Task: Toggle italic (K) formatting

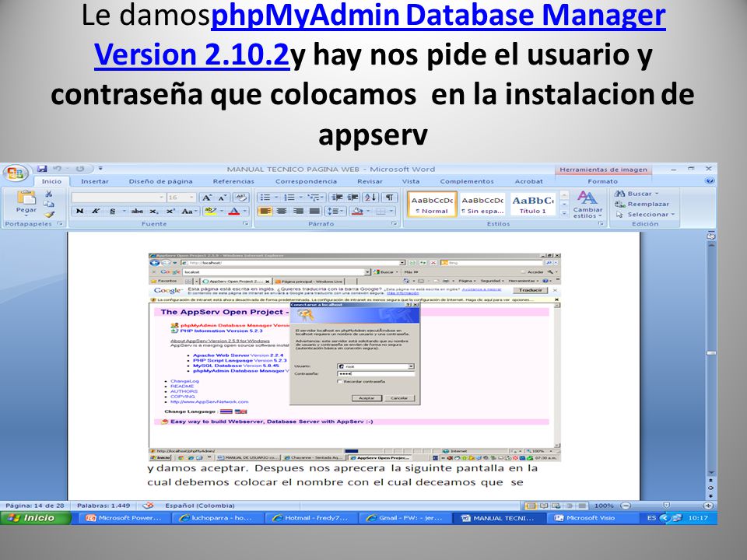Action: [x=96, y=211]
